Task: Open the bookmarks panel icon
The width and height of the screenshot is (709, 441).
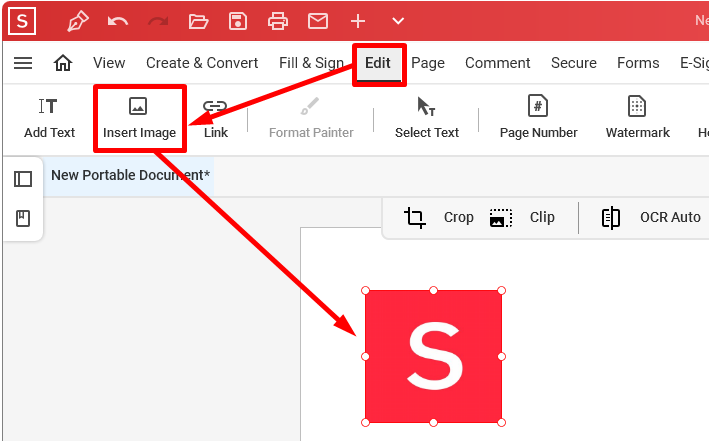Action: click(x=23, y=218)
